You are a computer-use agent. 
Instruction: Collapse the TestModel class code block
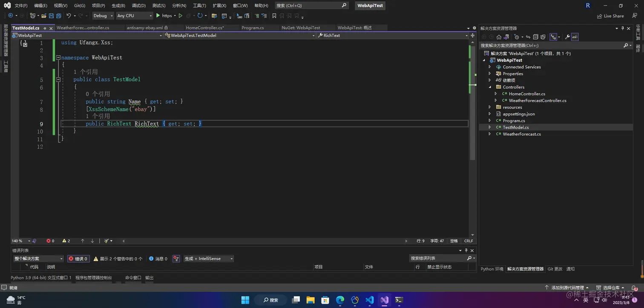point(58,80)
